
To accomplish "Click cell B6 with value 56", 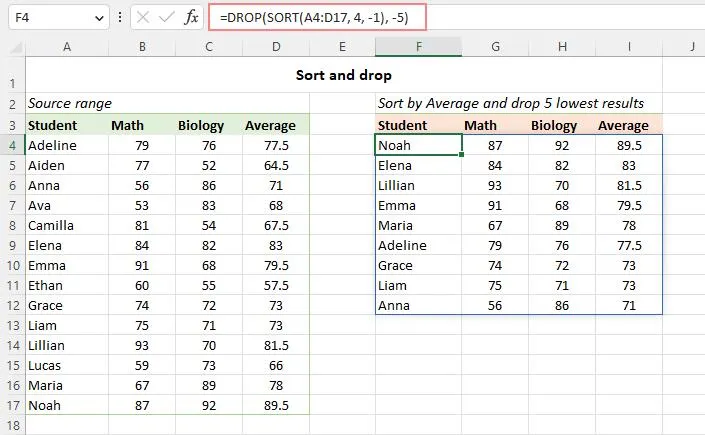I will (x=142, y=185).
